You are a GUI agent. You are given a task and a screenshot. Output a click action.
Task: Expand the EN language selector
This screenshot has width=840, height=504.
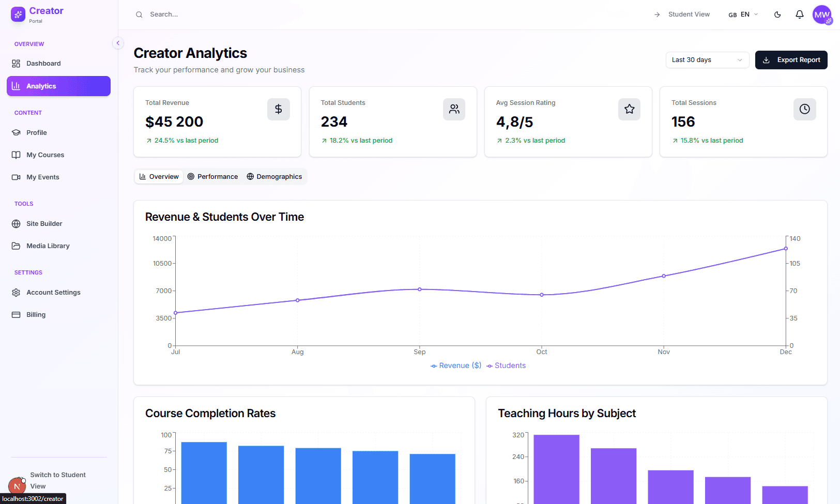click(743, 14)
